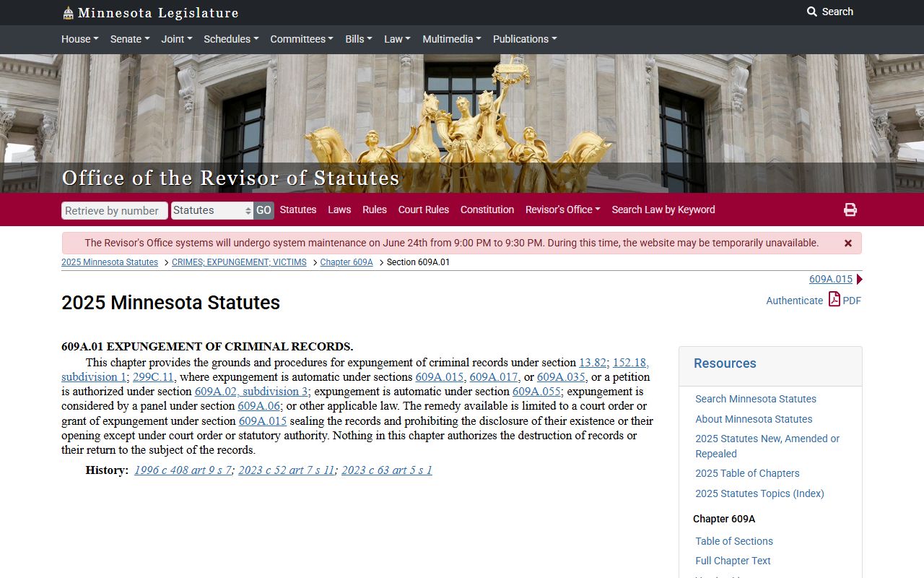Expand the Revisor's Office dropdown
The height and width of the screenshot is (578, 924).
(x=563, y=210)
